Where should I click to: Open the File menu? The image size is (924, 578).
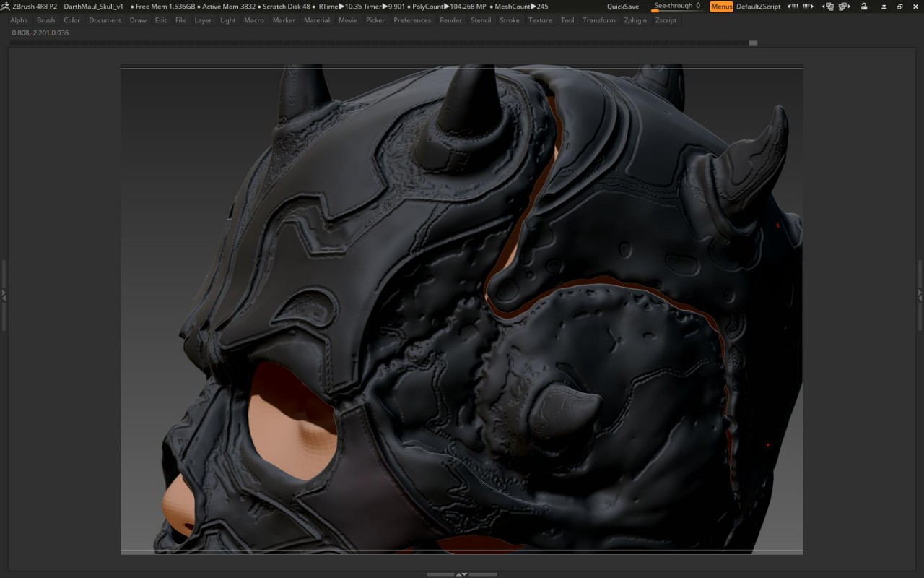180,20
